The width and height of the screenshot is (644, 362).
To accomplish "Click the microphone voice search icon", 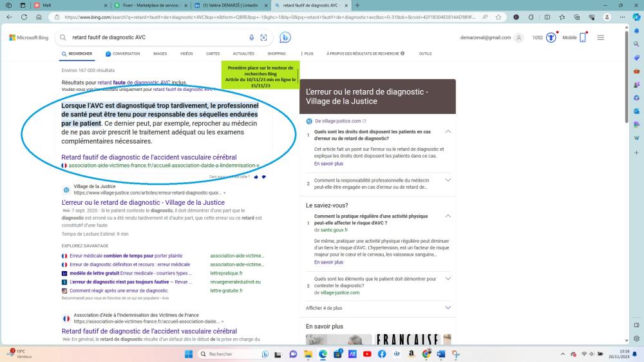I will click(251, 37).
